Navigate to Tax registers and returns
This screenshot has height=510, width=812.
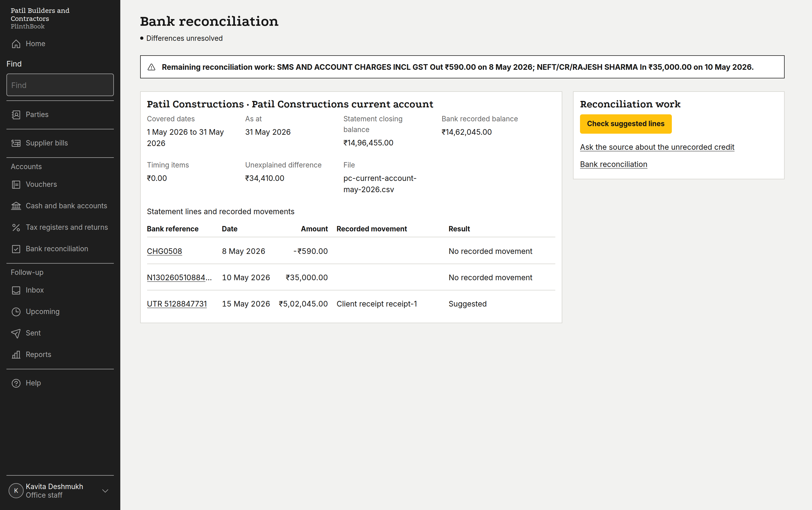[x=67, y=228]
